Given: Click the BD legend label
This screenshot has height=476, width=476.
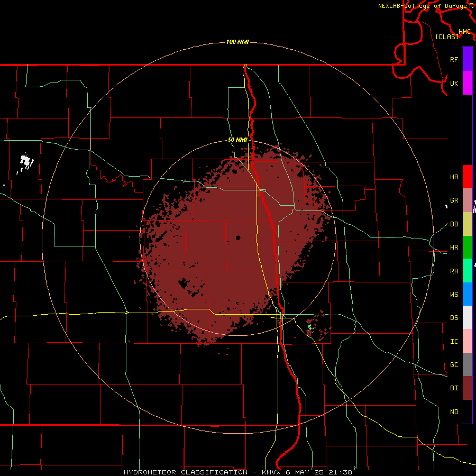Looking at the screenshot, I should 454,224.
